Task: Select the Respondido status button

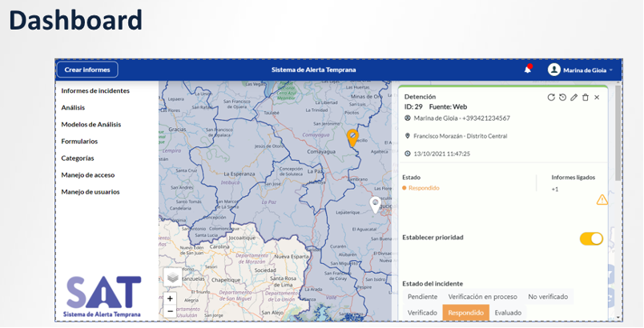Action: tap(465, 313)
